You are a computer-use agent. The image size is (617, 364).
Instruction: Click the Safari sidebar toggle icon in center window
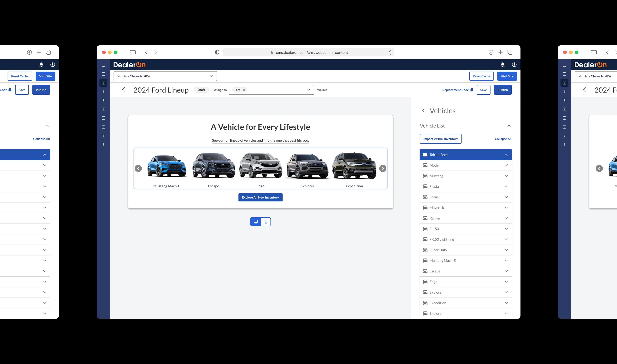[x=133, y=52]
